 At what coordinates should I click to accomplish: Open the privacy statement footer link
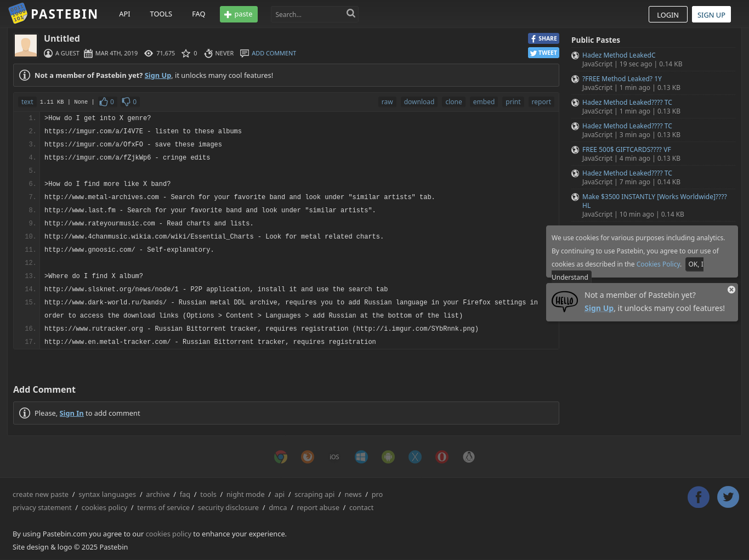click(x=42, y=507)
